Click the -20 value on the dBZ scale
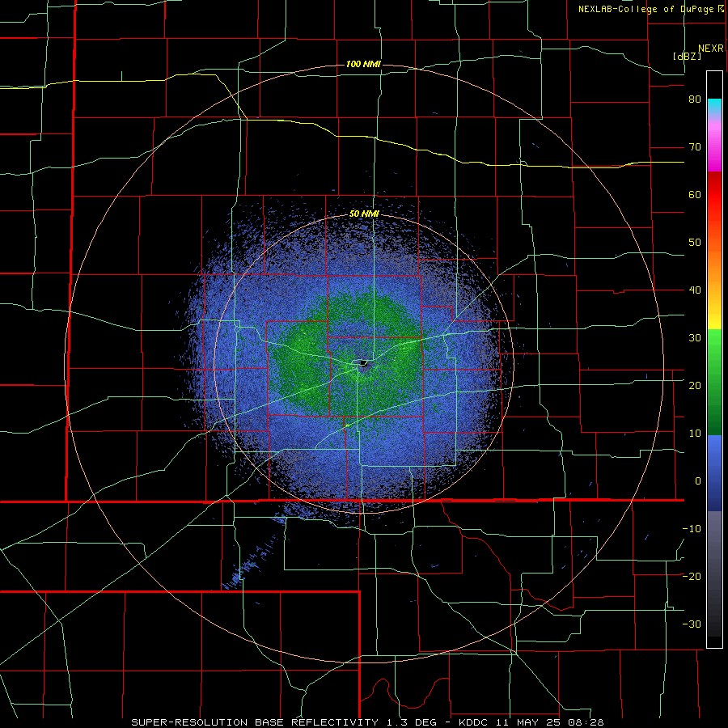This screenshot has width=728, height=728. click(x=692, y=576)
